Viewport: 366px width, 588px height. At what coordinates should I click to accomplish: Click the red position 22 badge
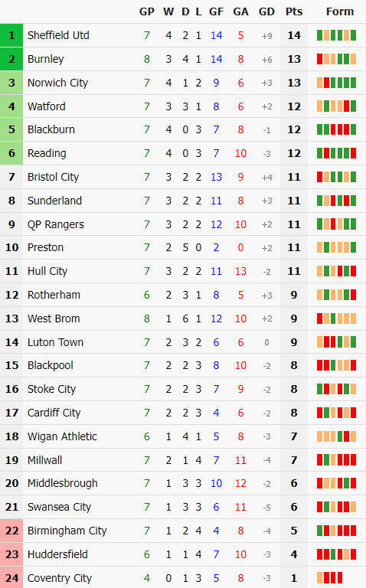pyautogui.click(x=11, y=531)
